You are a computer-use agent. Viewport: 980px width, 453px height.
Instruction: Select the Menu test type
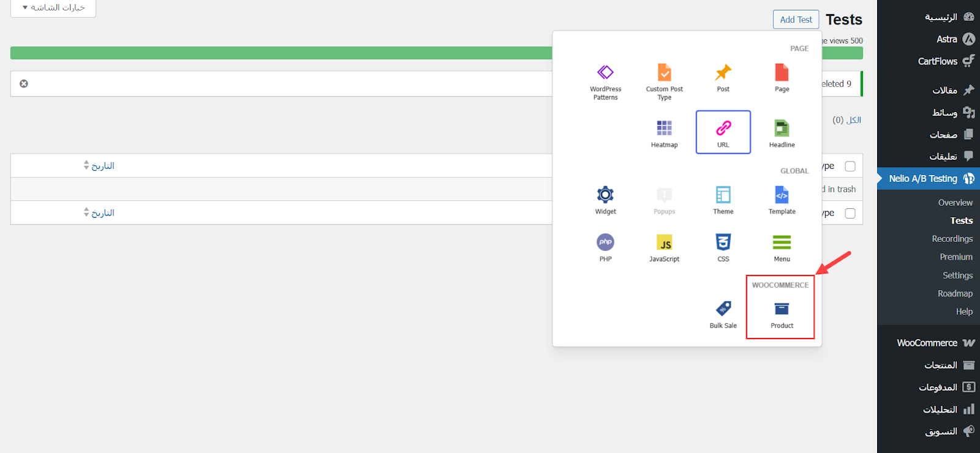point(782,248)
